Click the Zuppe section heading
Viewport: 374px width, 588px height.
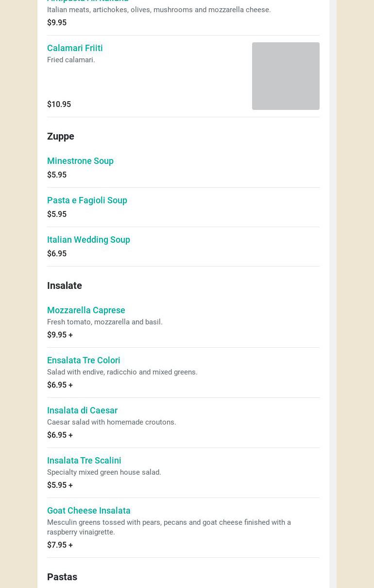tap(61, 136)
